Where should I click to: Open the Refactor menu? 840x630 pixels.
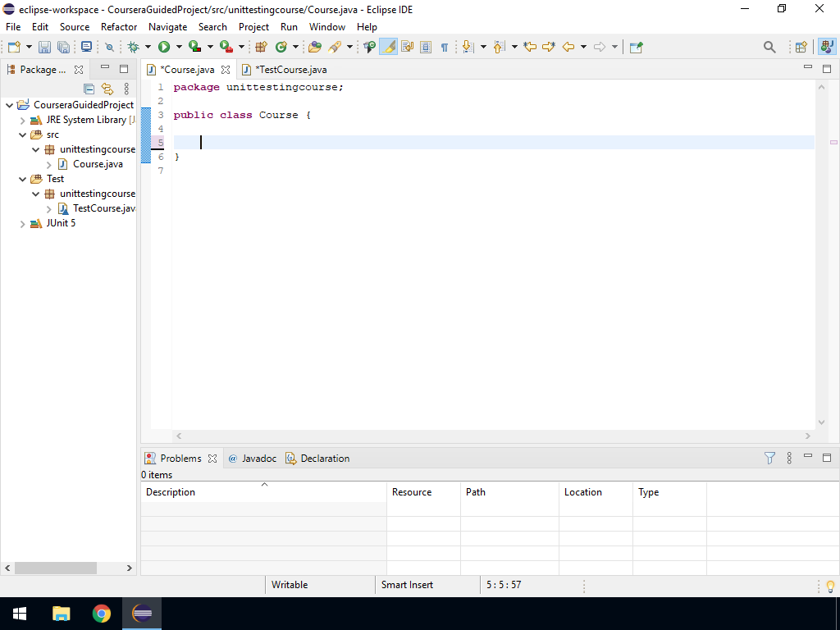tap(119, 27)
